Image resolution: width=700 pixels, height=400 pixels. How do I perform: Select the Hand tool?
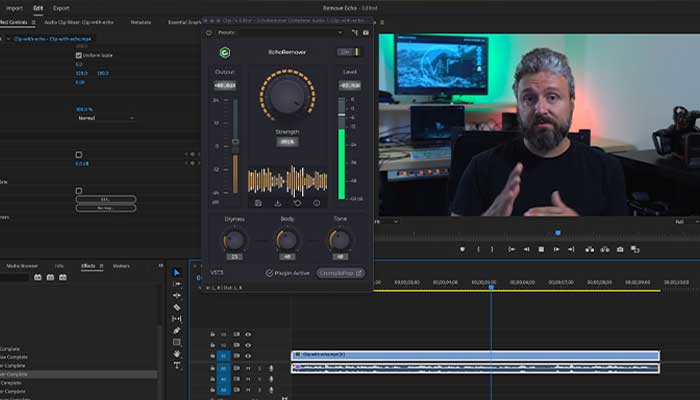tap(177, 354)
